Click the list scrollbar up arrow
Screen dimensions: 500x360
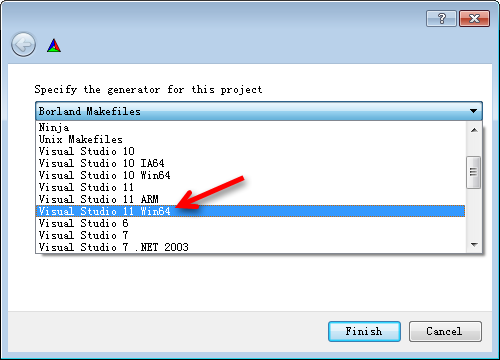pyautogui.click(x=474, y=130)
